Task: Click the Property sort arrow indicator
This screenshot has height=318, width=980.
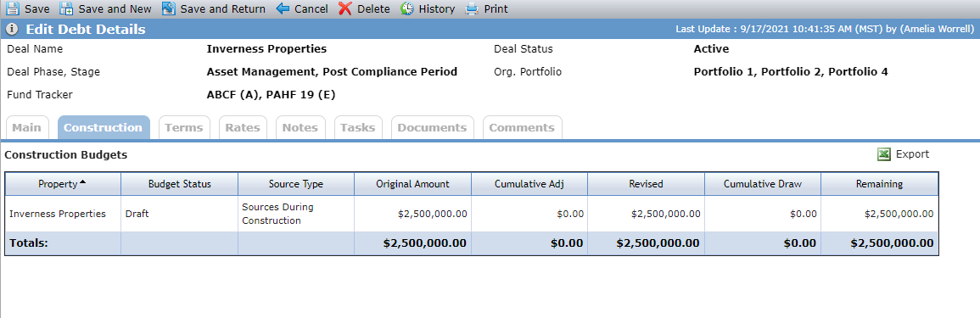Action: click(x=82, y=182)
